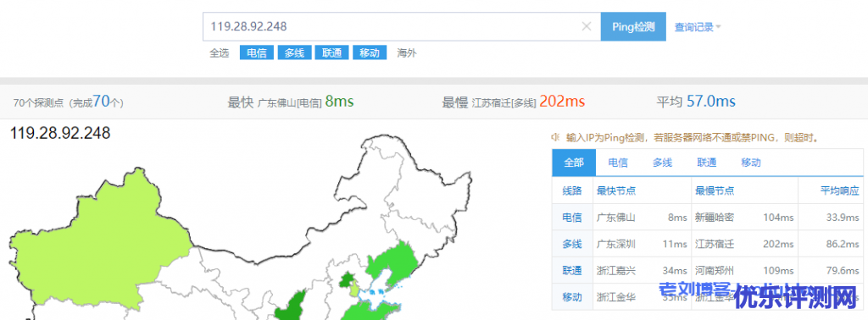Select 全选 to check all lines
The image size is (868, 320).
point(219,53)
